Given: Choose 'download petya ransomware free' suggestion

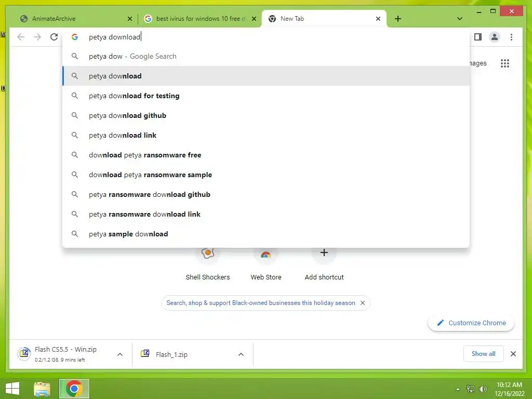Looking at the screenshot, I should [x=266, y=155].
